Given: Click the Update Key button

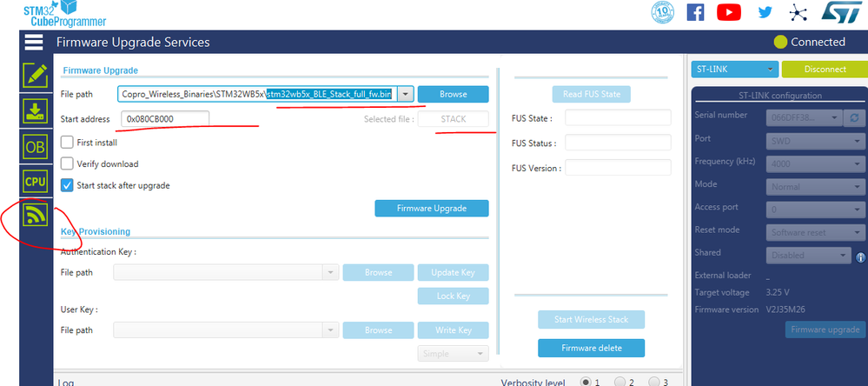Looking at the screenshot, I should (x=453, y=272).
